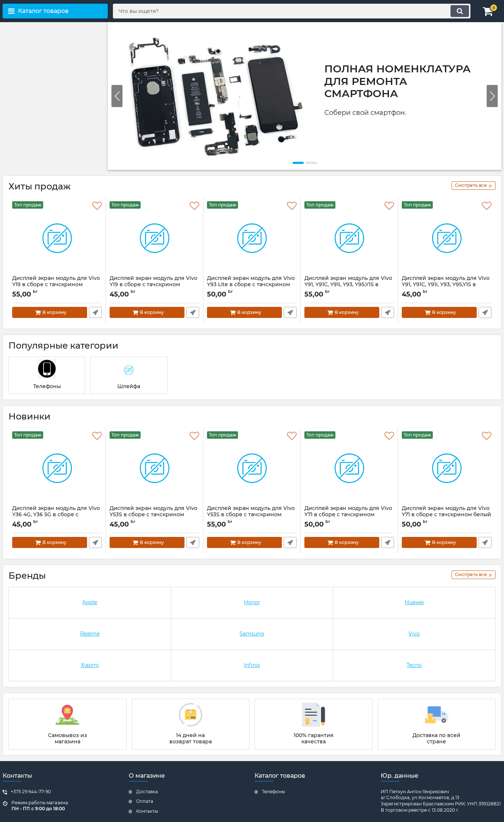Quick-buy rocket icon for Vivo Y93 Lite
This screenshot has height=822, width=504.
(x=290, y=312)
